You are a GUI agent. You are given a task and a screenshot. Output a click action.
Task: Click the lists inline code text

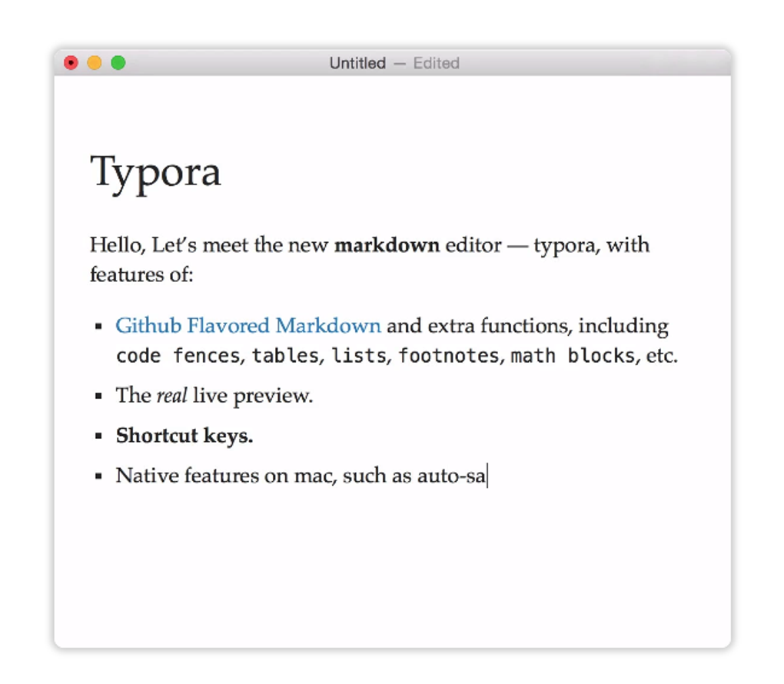point(359,356)
